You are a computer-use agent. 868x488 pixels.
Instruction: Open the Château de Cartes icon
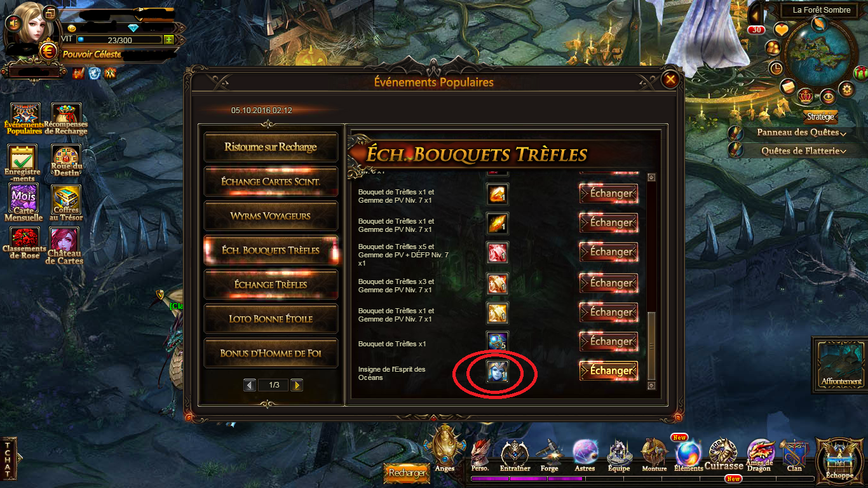(65, 245)
